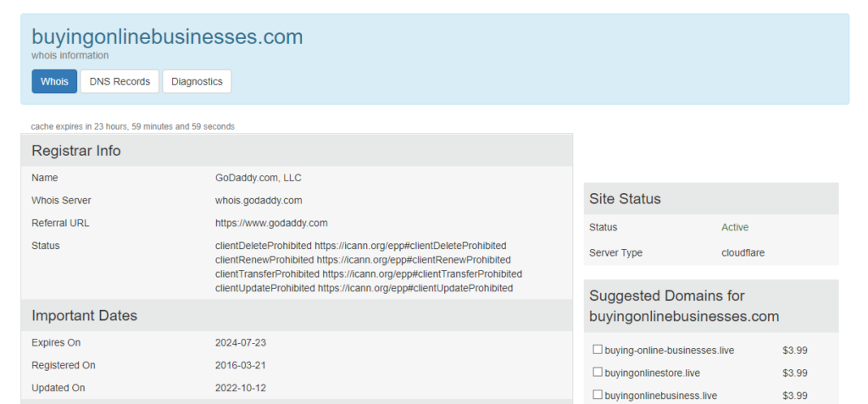
Task: Click the clientUpdateProhibited status line
Action: pyautogui.click(x=364, y=288)
